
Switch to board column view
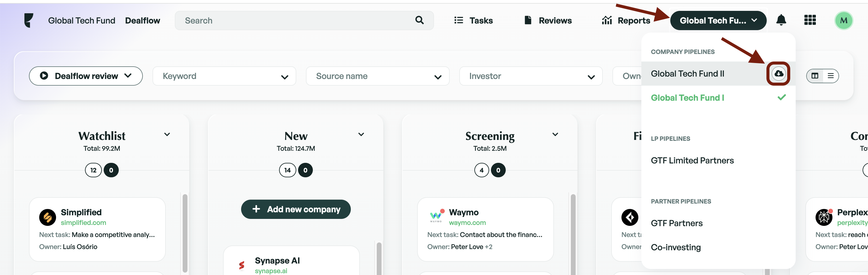[x=815, y=76]
